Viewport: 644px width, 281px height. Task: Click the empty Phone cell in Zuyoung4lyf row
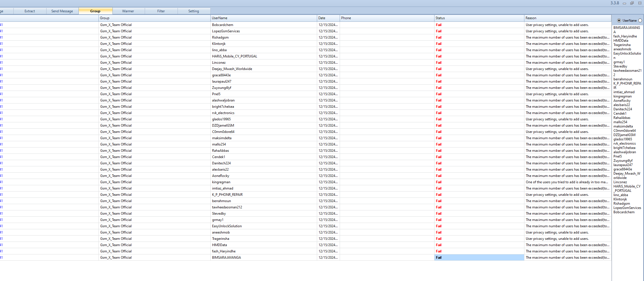[x=387, y=88]
